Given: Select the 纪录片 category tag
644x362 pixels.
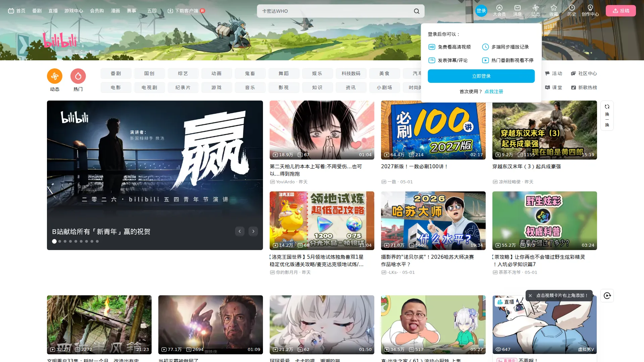Looking at the screenshot, I should click(x=183, y=87).
